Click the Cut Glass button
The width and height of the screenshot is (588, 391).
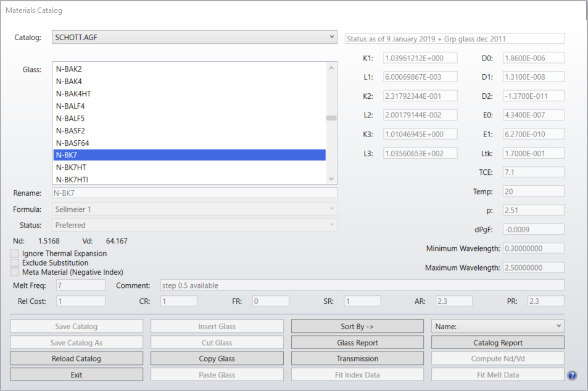(217, 343)
